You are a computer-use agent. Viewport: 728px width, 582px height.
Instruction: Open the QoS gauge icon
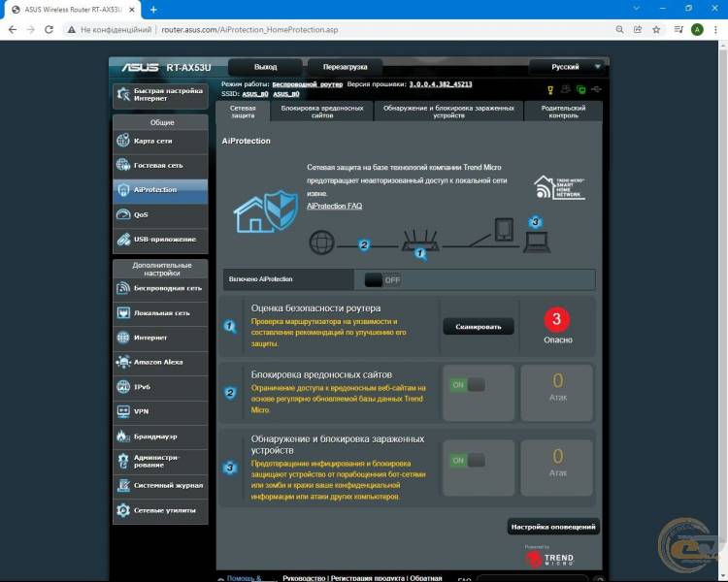coord(123,214)
